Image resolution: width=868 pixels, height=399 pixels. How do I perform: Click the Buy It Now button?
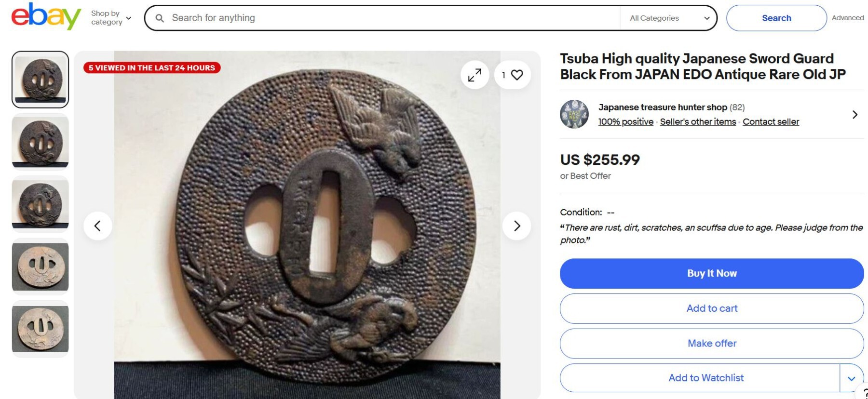coord(711,273)
